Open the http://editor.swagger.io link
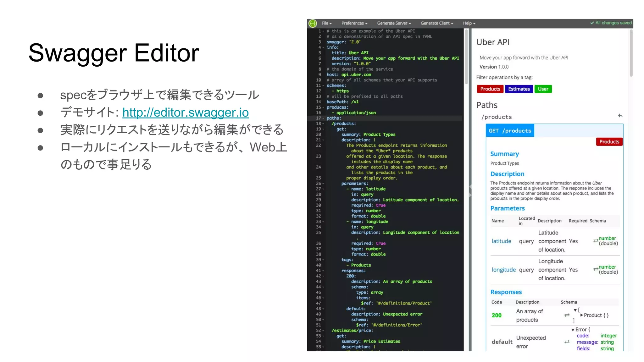 click(x=186, y=112)
